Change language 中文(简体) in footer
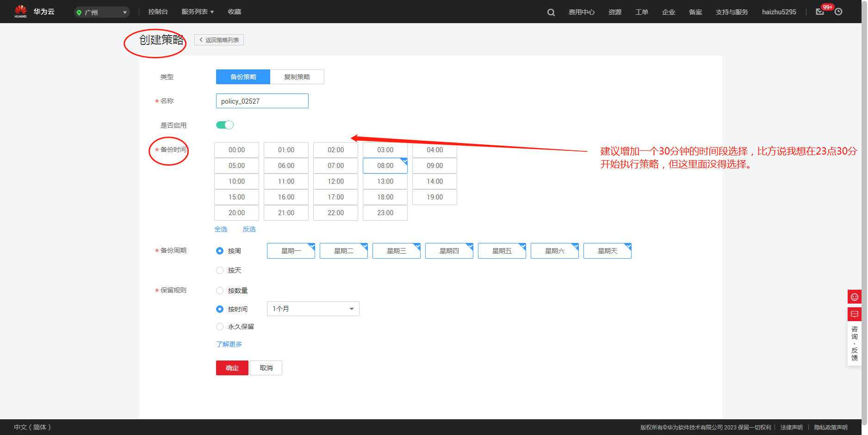Screen dimensions: 868x435 [32, 427]
